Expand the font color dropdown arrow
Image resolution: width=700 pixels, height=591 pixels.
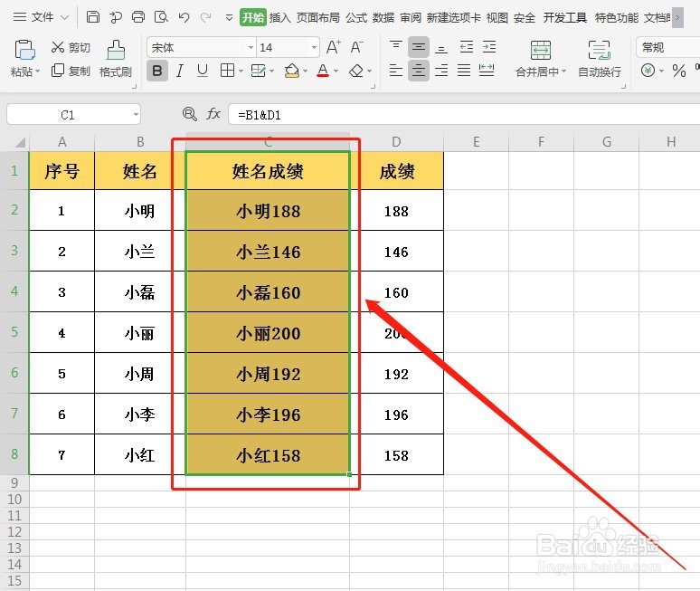tap(336, 71)
